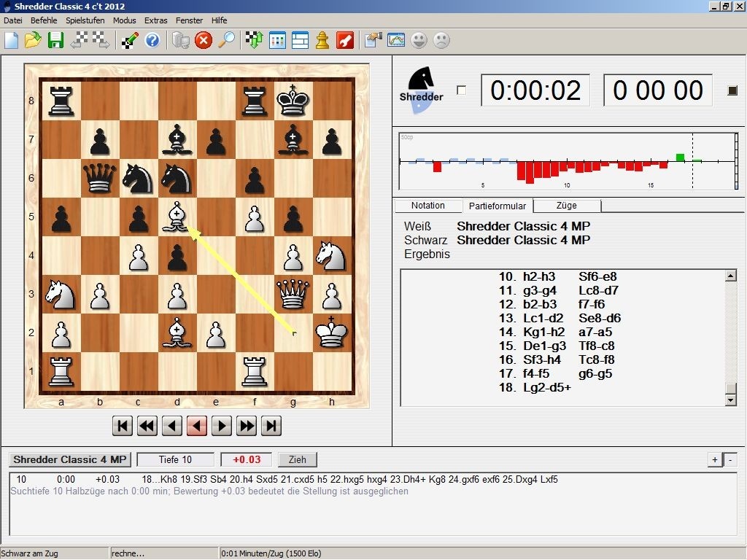Click the dark square indicator beside black clock
The height and width of the screenshot is (560, 747).
[x=732, y=90]
